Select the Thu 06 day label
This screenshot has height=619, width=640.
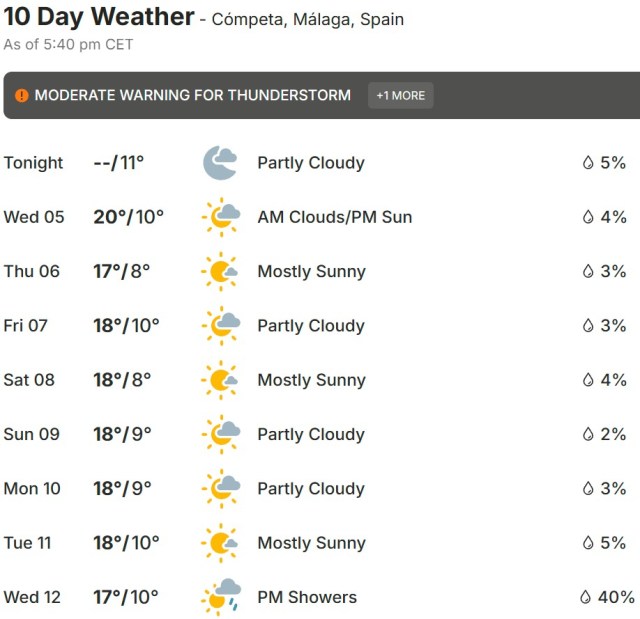32,272
